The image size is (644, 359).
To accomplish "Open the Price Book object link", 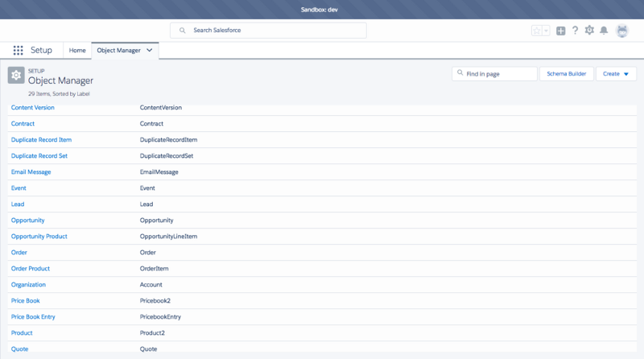I will point(26,301).
